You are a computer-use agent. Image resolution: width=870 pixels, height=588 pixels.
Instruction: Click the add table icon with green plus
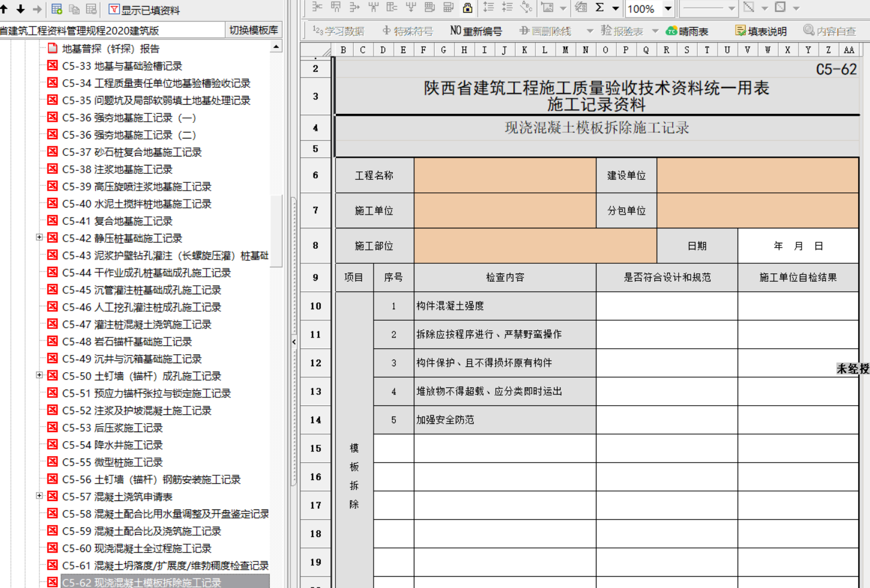pos(57,9)
